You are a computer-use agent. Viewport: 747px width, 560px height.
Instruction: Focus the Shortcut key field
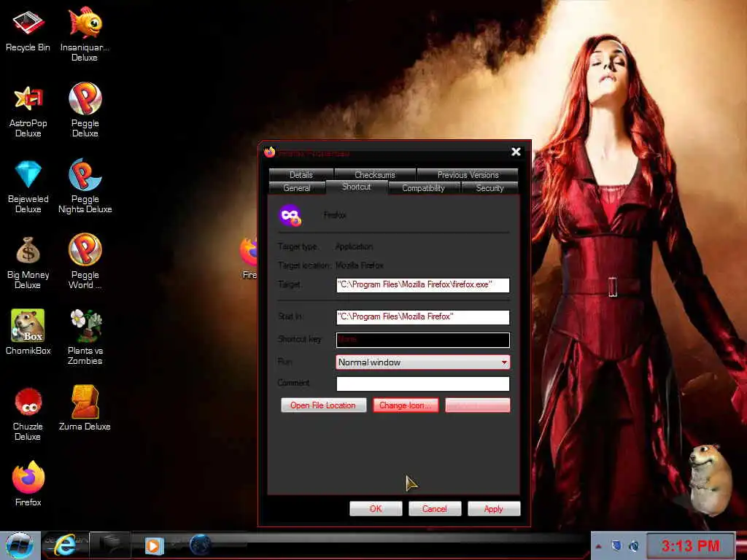423,340
